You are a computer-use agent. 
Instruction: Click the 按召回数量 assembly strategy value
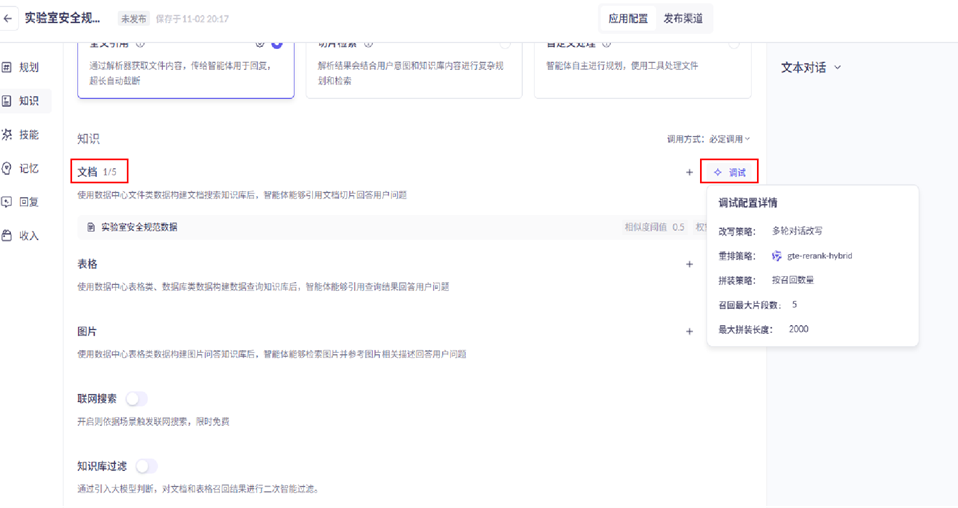point(792,280)
